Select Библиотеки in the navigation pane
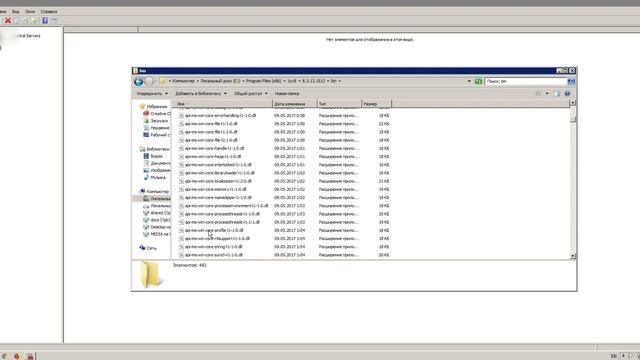This screenshot has height=360, width=640. point(155,149)
